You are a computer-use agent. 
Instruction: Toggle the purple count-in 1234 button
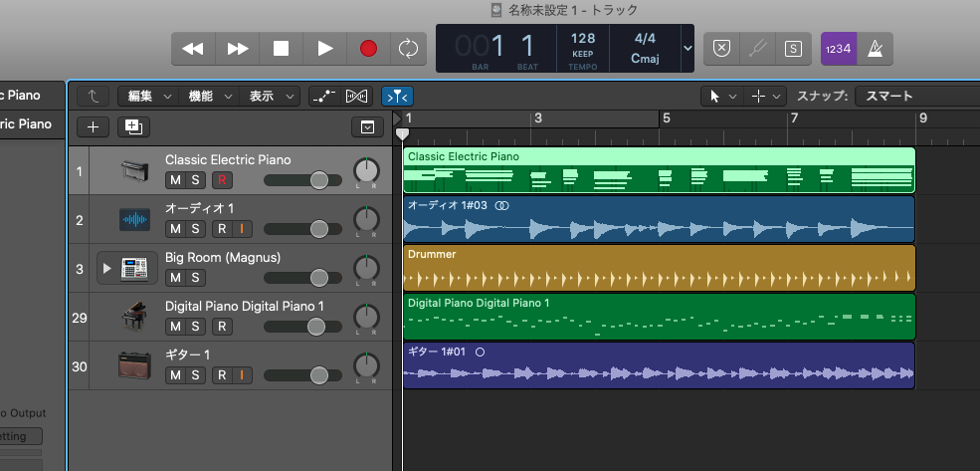tap(838, 48)
